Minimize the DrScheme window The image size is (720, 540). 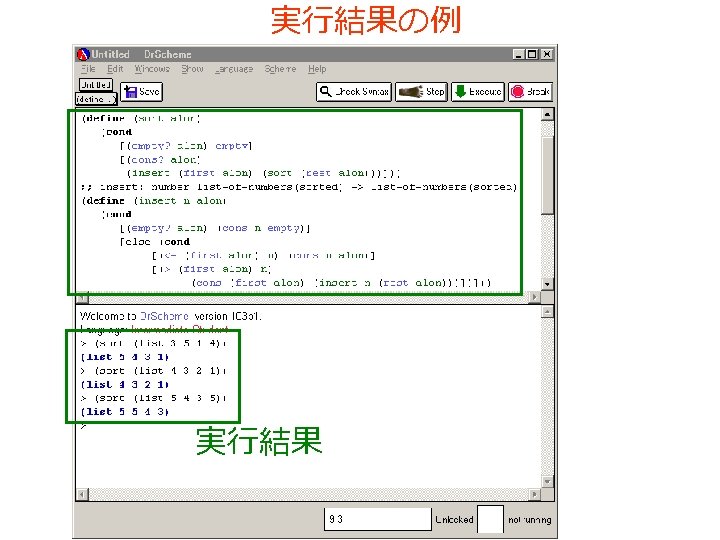[518, 54]
